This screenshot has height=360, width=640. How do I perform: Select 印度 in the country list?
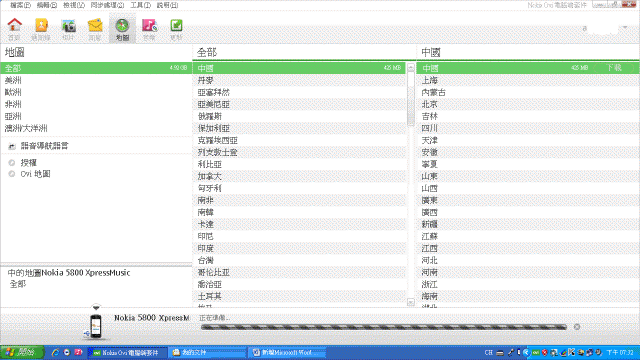300,248
